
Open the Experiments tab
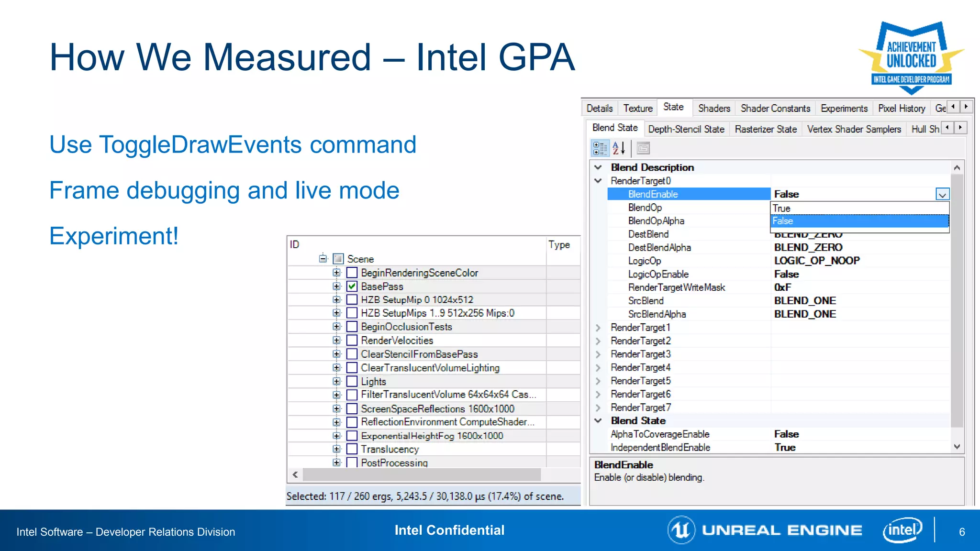pos(844,109)
